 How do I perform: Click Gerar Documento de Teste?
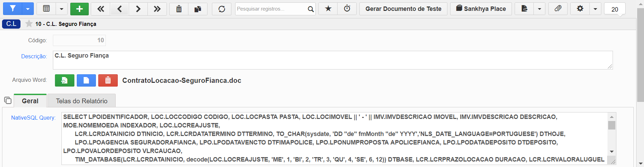tap(403, 9)
